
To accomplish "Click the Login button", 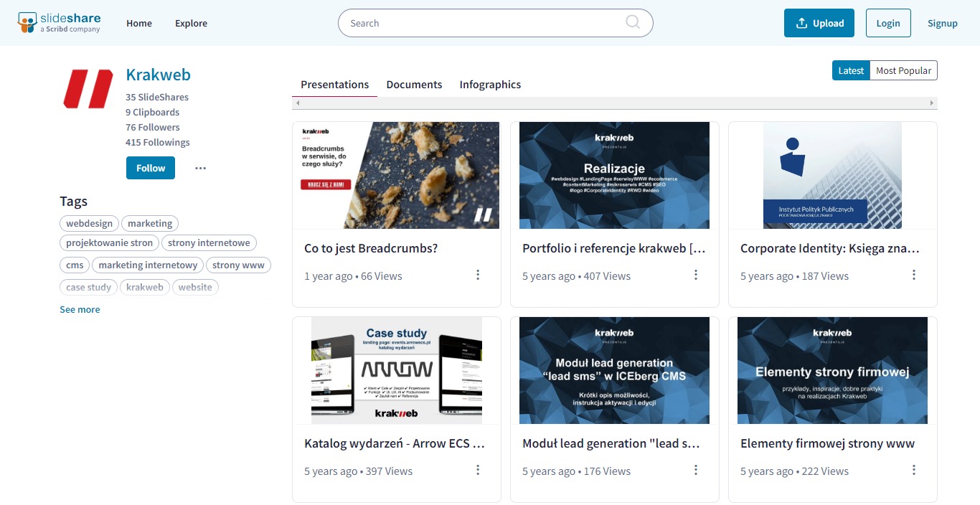I will click(888, 23).
